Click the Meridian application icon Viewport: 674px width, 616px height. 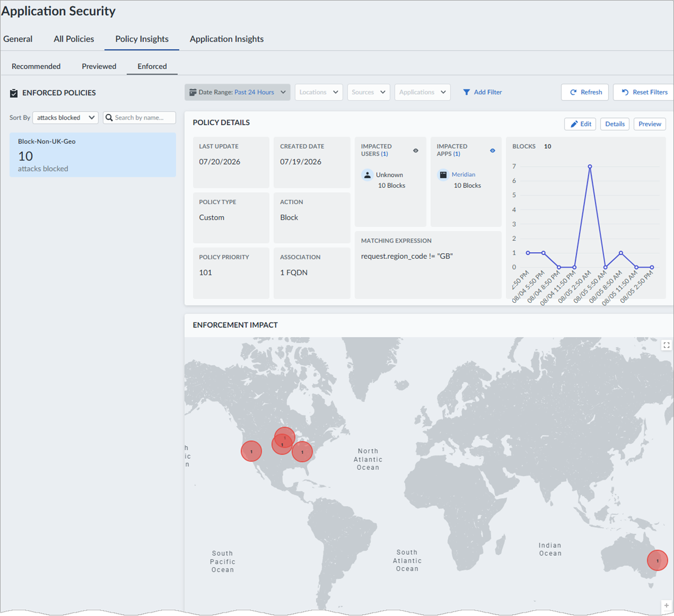tap(443, 175)
